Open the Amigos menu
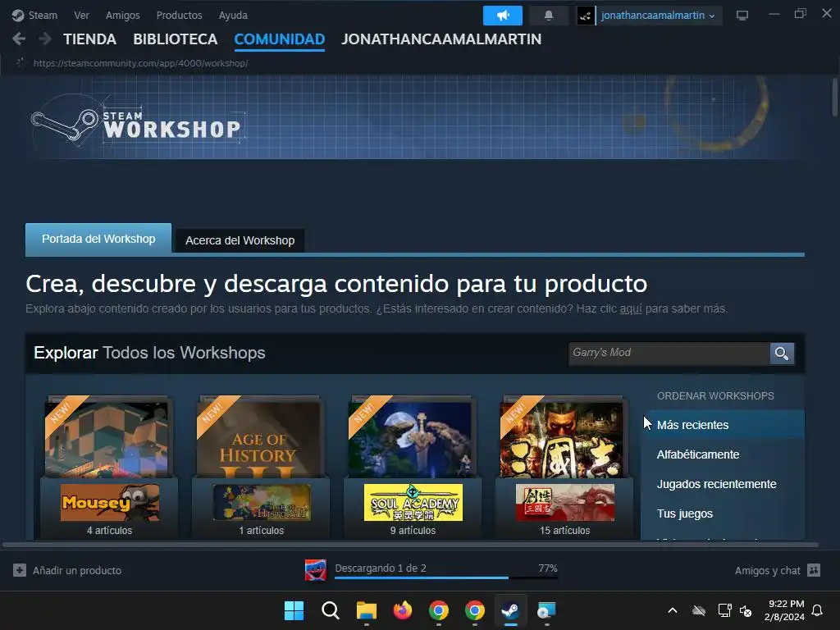 click(123, 15)
